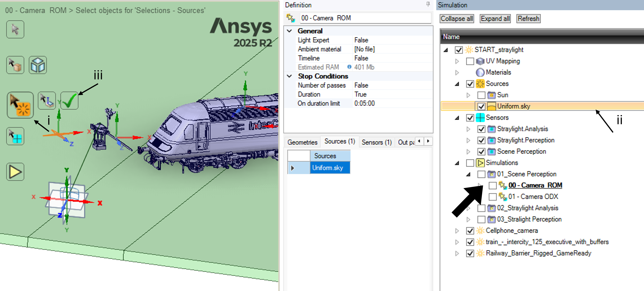644x291 pixels.
Task: Expand the Cellphone_camera node
Action: (457, 230)
